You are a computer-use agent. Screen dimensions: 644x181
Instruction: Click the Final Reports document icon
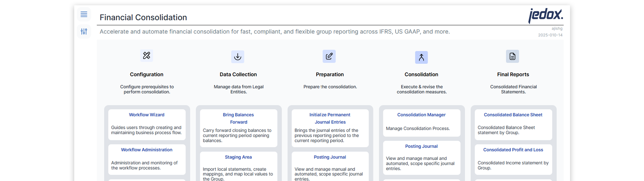[x=512, y=56]
